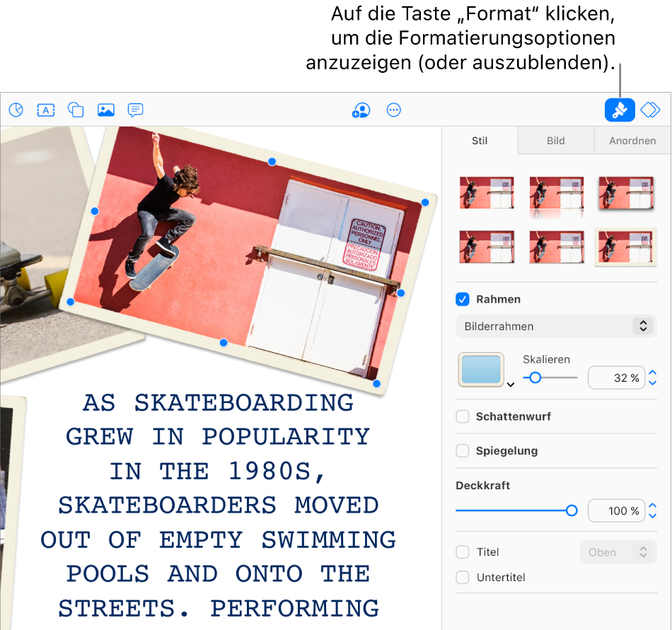Switch to the Bild tab

coord(556,141)
